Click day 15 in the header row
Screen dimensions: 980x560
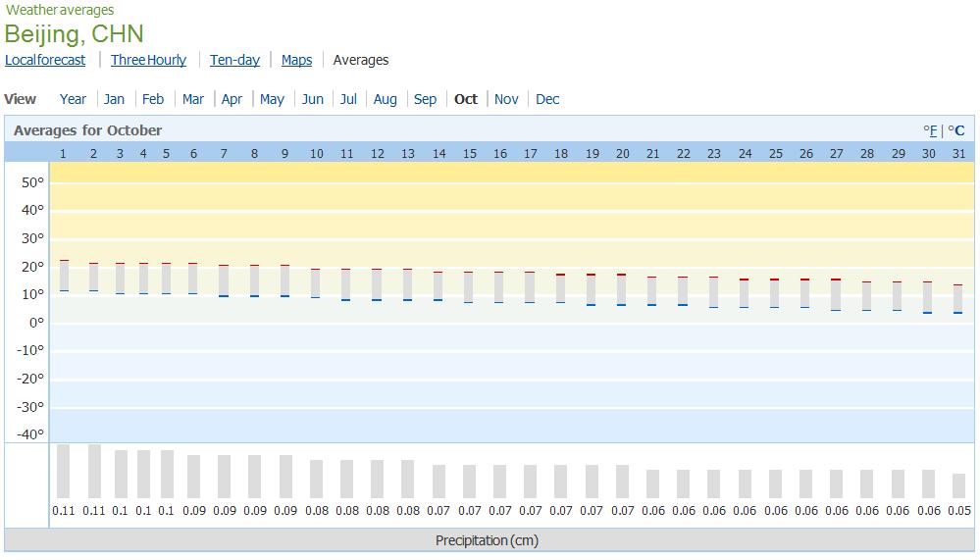[470, 154]
